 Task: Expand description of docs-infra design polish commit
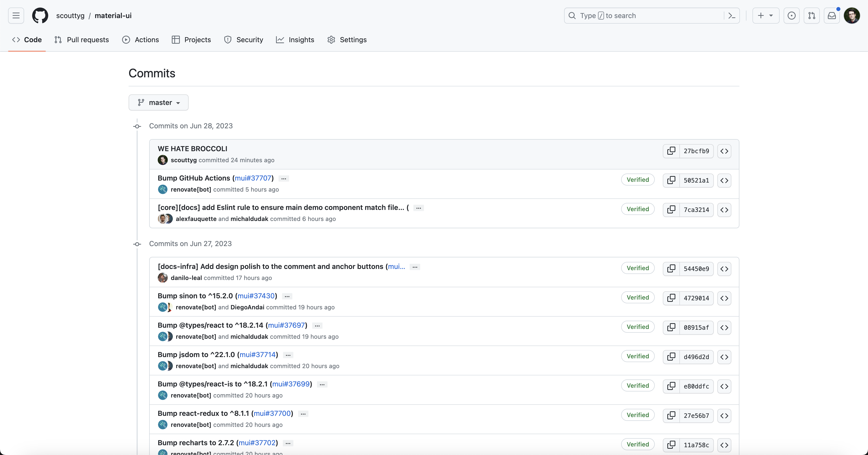[x=415, y=267]
